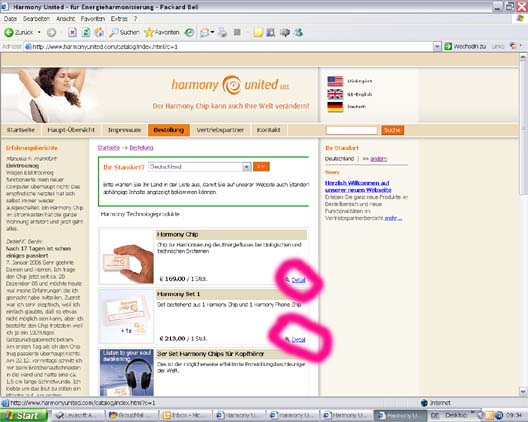Open Herzlich Willkommen news headline link
This screenshot has width=528, height=422.
coord(358,187)
